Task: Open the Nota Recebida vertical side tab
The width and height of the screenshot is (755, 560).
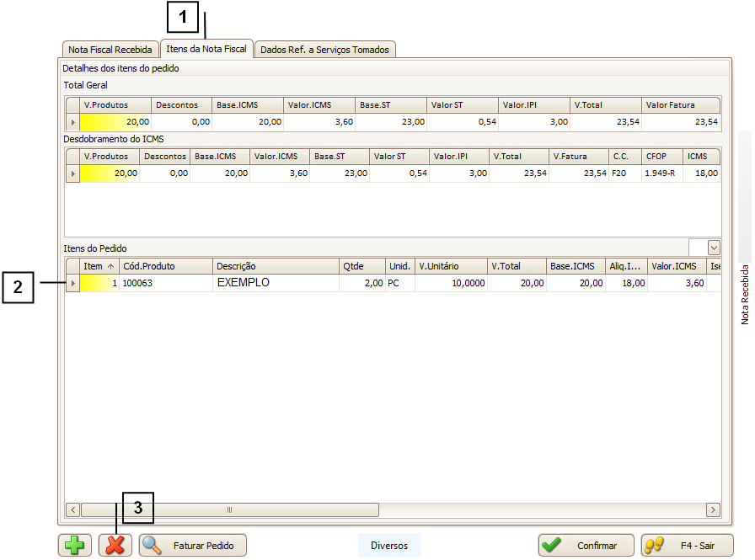Action: [x=745, y=295]
